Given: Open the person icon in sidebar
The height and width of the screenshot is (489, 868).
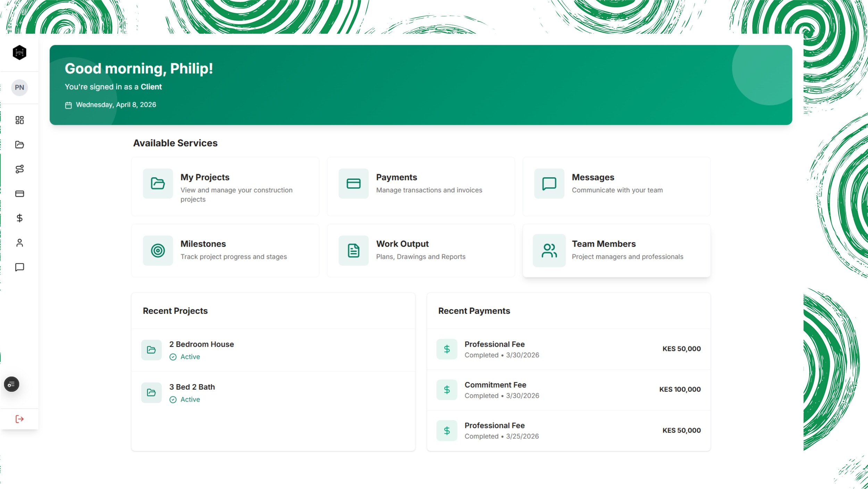Looking at the screenshot, I should pos(19,243).
